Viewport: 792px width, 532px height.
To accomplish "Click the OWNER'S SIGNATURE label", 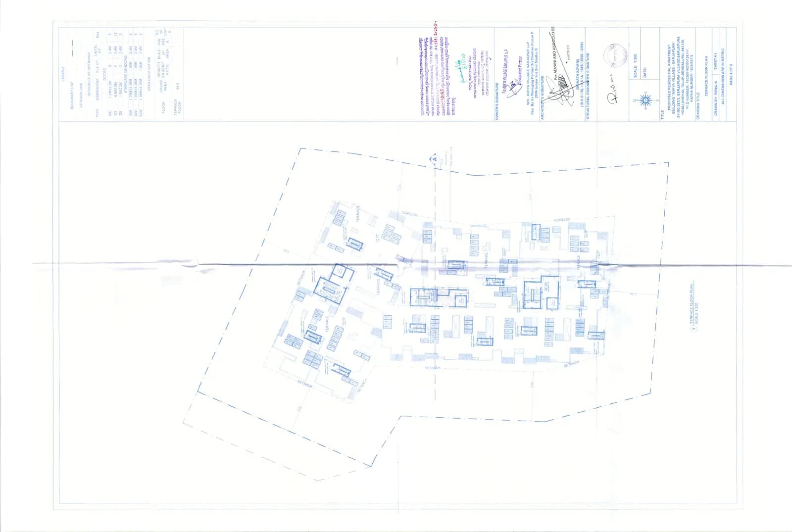I will 497,101.
